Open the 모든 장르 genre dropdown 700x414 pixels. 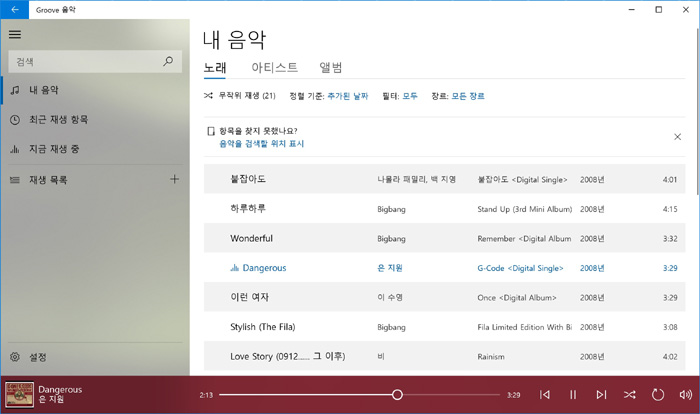(468, 96)
